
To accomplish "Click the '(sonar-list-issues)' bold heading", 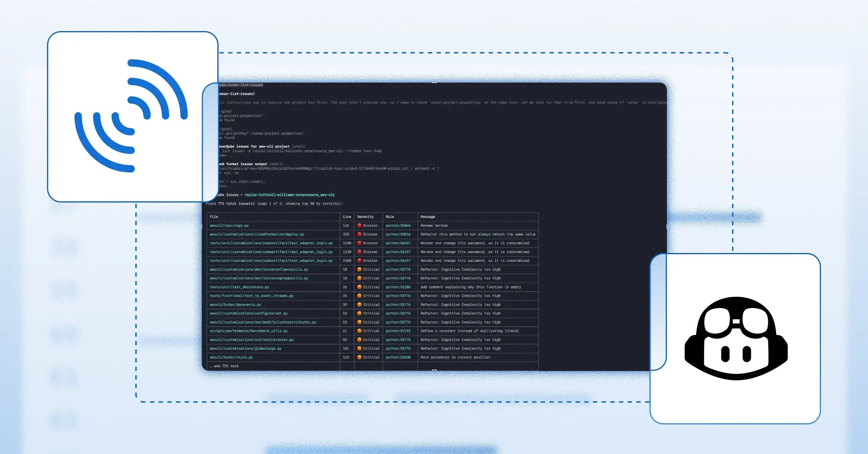I will click(x=237, y=94).
